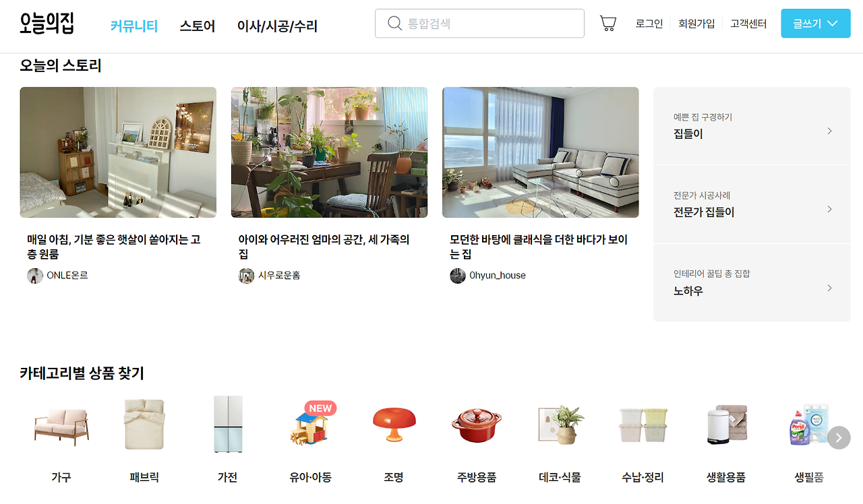Click the 로그인 link
The image size is (863, 504).
click(x=649, y=24)
